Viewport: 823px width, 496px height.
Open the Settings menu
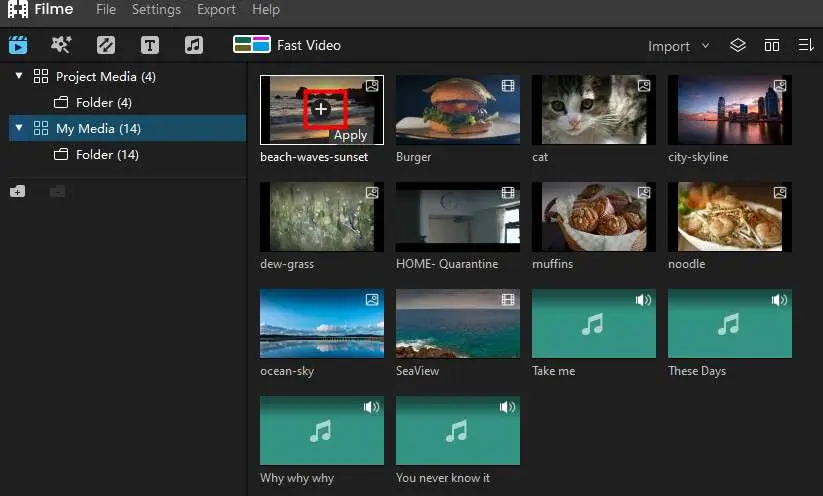(156, 9)
